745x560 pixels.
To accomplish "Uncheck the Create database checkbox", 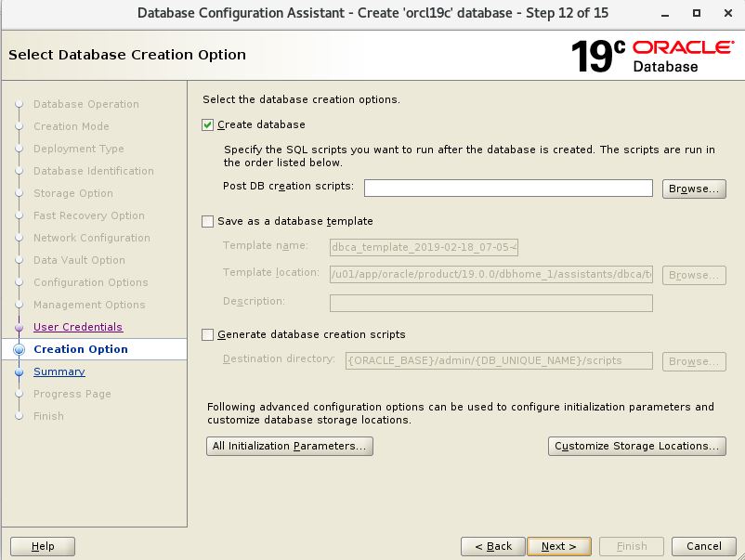I will [x=208, y=125].
